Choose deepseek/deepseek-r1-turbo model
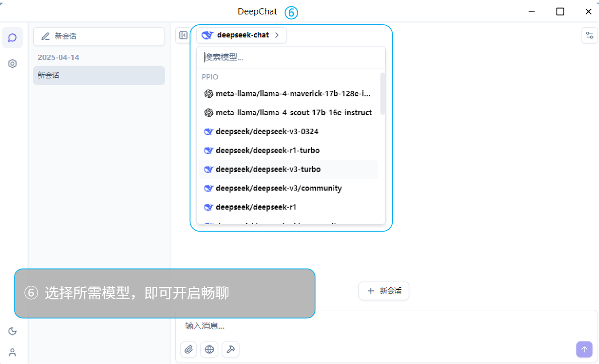The width and height of the screenshot is (599, 364). point(267,150)
